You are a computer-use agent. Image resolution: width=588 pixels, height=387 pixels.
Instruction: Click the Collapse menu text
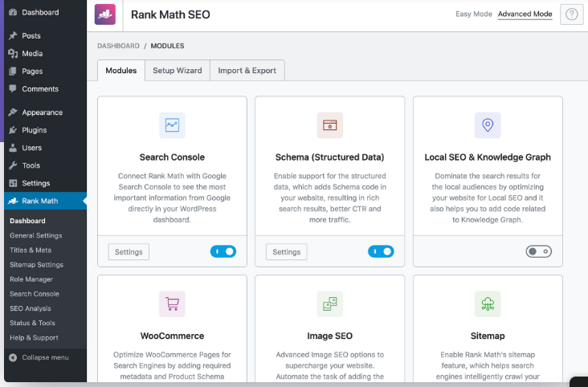coord(45,357)
